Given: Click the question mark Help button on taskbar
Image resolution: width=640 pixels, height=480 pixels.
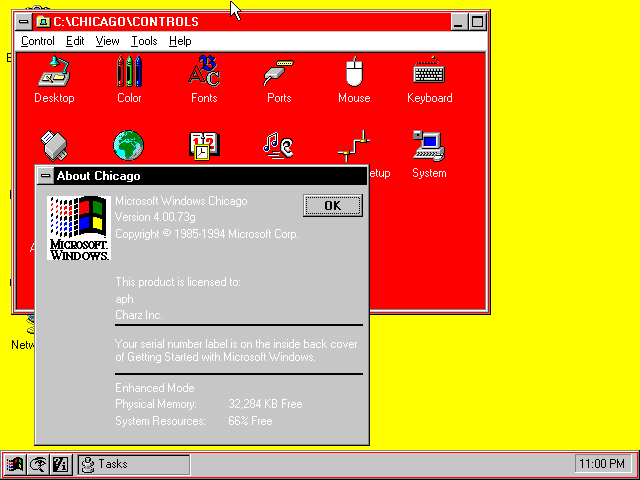Looking at the screenshot, I should pyautogui.click(x=61, y=464).
